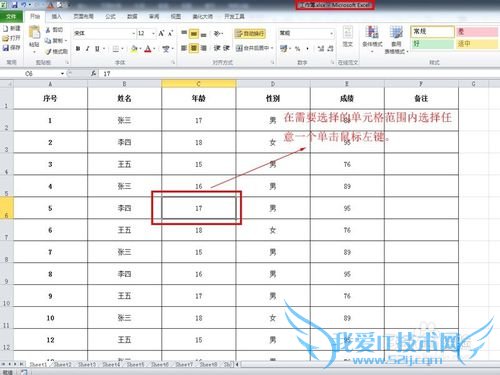Decrease font size with the small A

(x=170, y=33)
